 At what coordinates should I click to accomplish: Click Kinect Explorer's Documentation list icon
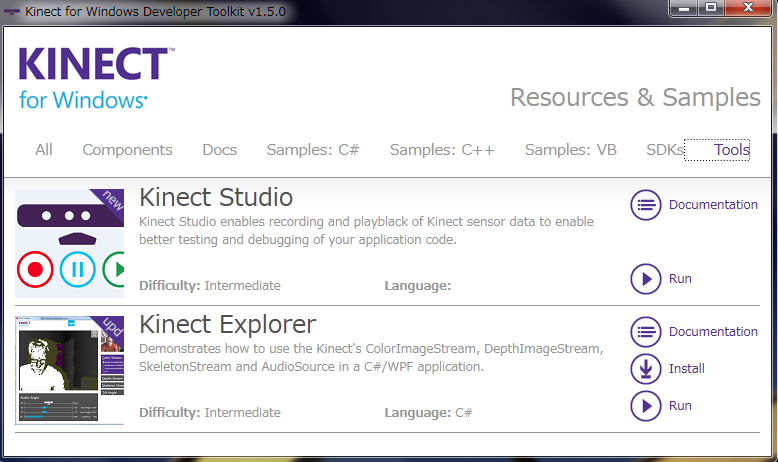click(647, 332)
